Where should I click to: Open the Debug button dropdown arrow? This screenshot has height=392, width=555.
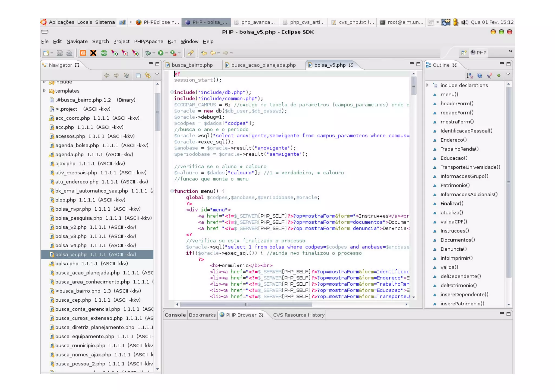tap(154, 53)
